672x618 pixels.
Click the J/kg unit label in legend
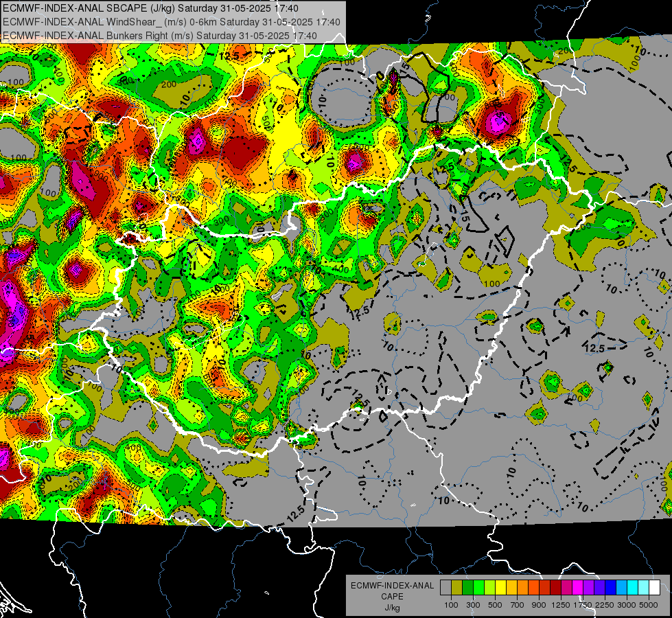[392, 608]
